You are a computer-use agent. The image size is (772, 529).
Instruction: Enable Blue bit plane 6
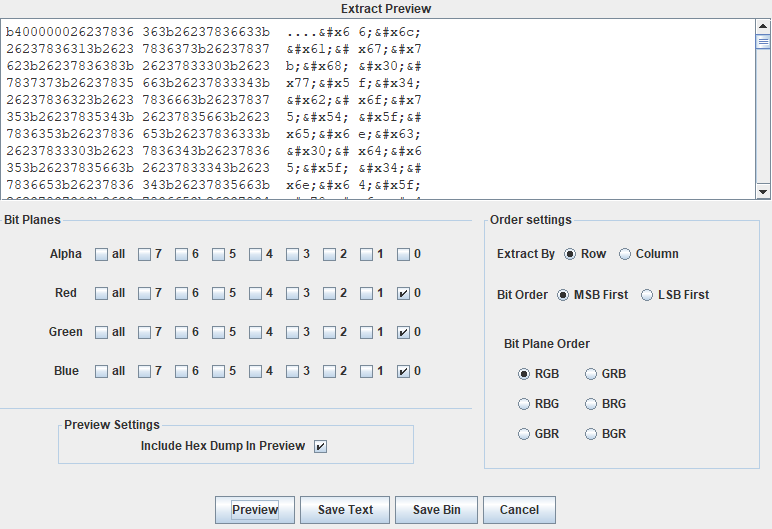click(x=181, y=371)
